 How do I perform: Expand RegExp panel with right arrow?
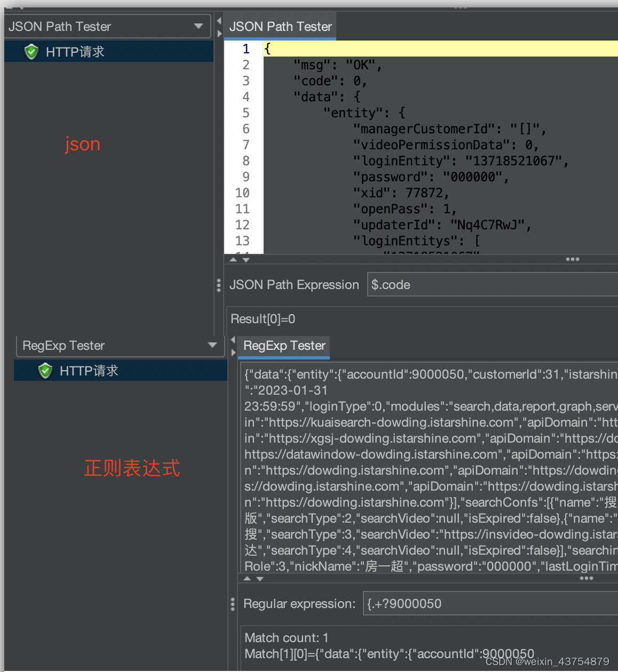point(233,353)
